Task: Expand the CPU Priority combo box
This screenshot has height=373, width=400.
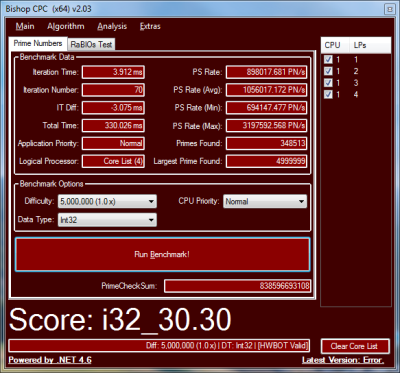Action: point(265,201)
